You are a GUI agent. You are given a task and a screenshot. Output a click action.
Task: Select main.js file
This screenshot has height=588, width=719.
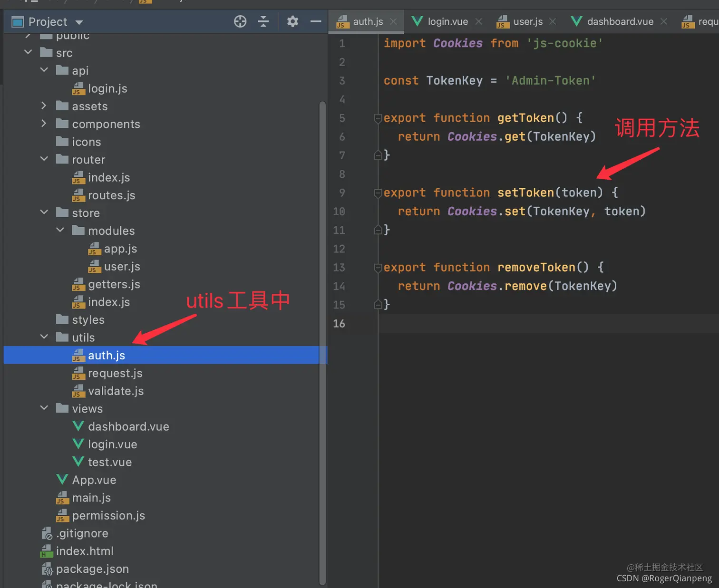point(83,498)
